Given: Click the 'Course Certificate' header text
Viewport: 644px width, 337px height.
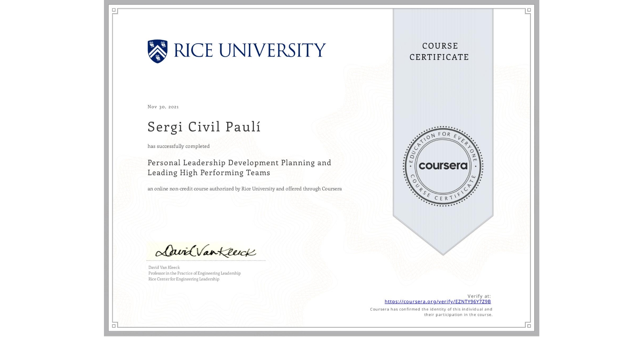Looking at the screenshot, I should pyautogui.click(x=439, y=51).
